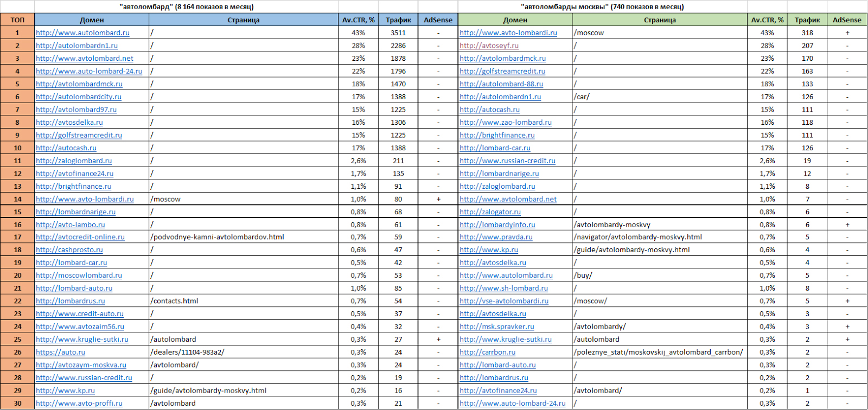Select the traffic value 1306 cell
Screen dimensions: 868x410
pos(398,123)
